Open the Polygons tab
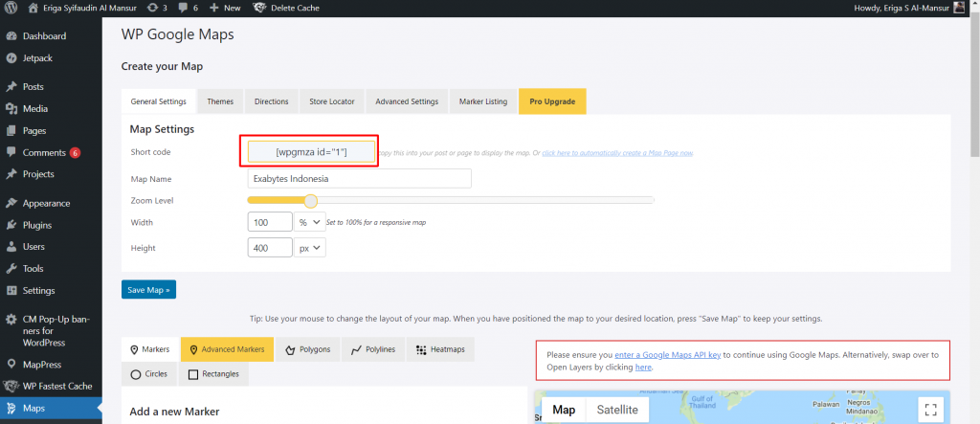This screenshot has height=424, width=980. point(308,349)
